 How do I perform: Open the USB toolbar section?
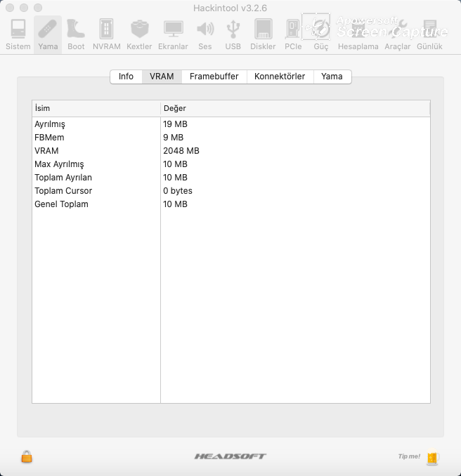pyautogui.click(x=233, y=34)
